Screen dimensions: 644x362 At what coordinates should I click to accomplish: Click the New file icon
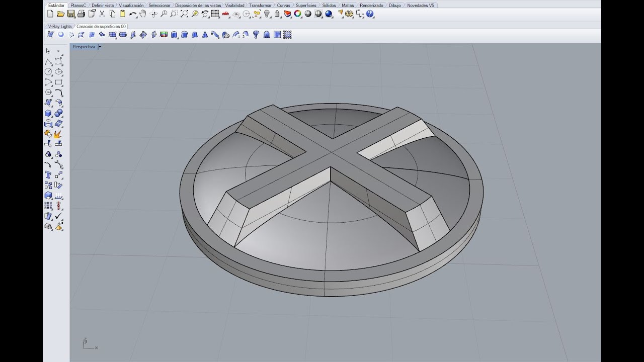tap(50, 14)
